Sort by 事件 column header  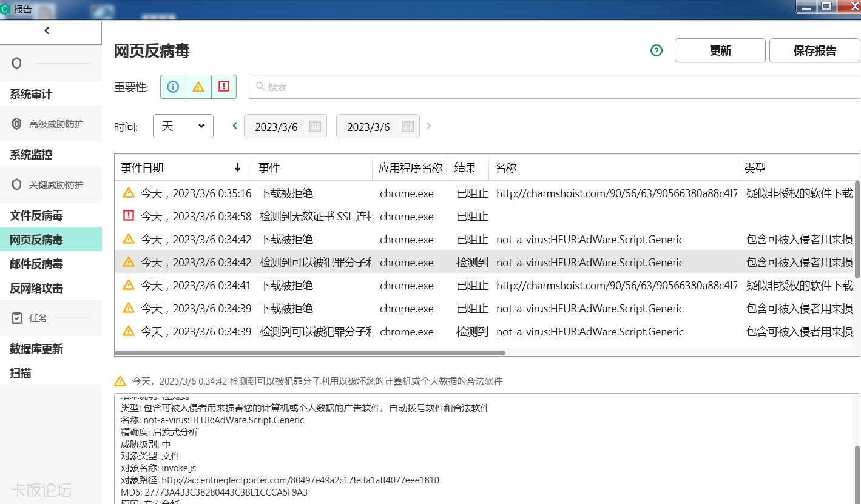pos(312,168)
